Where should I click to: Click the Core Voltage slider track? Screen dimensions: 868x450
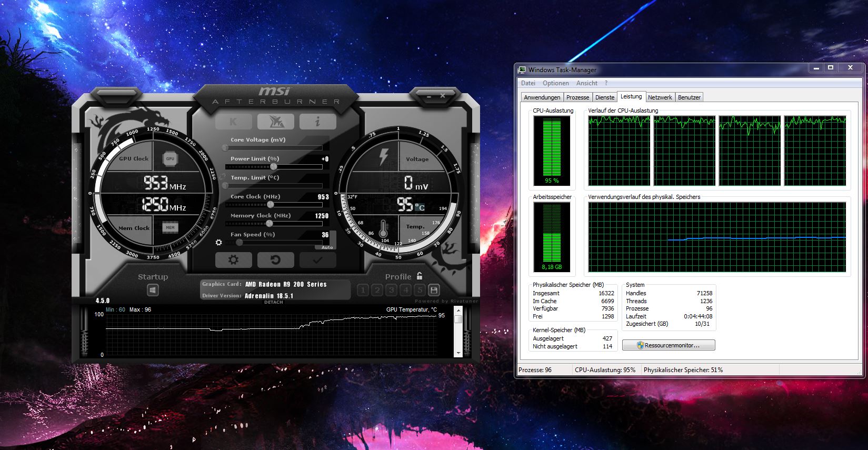click(274, 148)
